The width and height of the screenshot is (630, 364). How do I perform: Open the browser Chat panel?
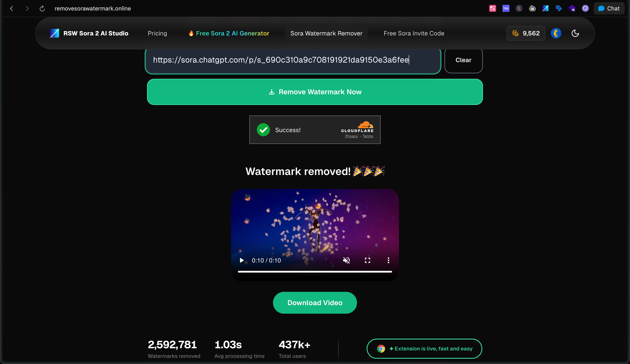pyautogui.click(x=609, y=9)
